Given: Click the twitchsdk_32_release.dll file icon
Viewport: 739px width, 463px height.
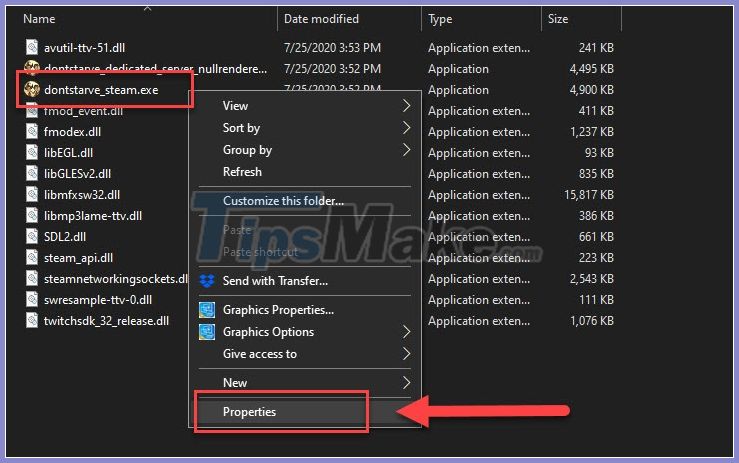Looking at the screenshot, I should pyautogui.click(x=32, y=321).
